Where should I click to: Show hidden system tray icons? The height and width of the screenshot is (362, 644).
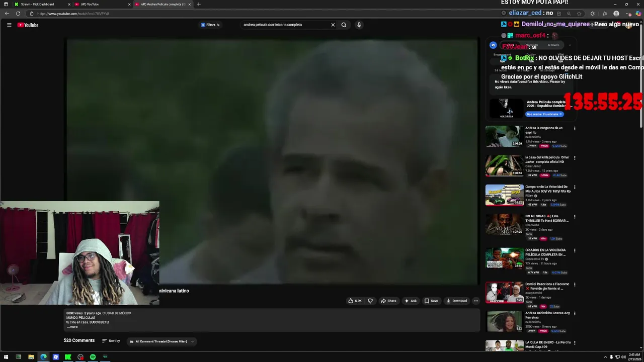pyautogui.click(x=605, y=357)
